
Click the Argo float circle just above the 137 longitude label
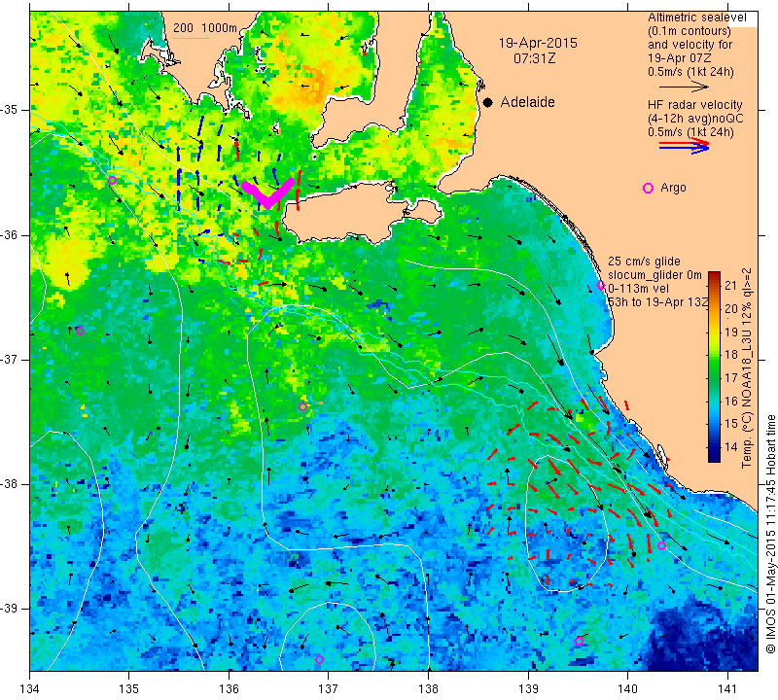(319, 659)
